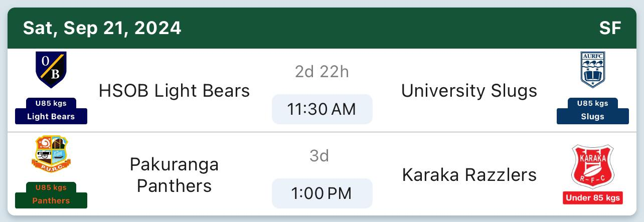The image size is (644, 222).
Task: Click the green U85 kgs Panthers badge
Action: click(x=51, y=195)
